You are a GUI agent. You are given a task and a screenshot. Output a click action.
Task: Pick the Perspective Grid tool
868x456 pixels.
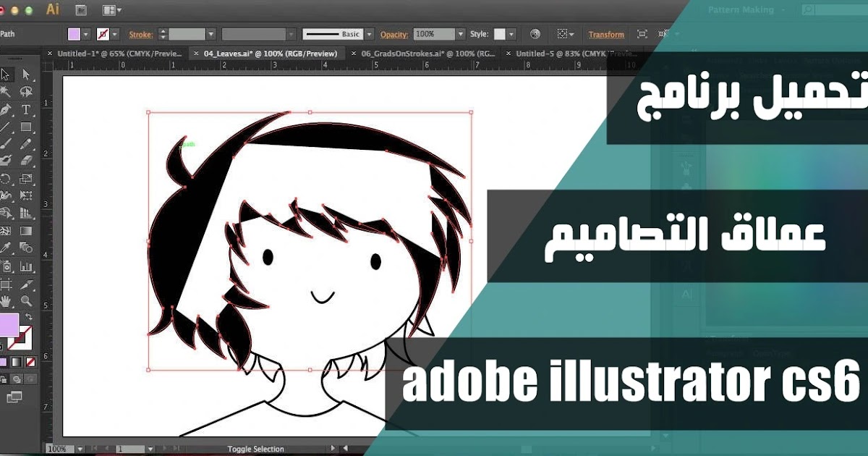pyautogui.click(x=26, y=214)
